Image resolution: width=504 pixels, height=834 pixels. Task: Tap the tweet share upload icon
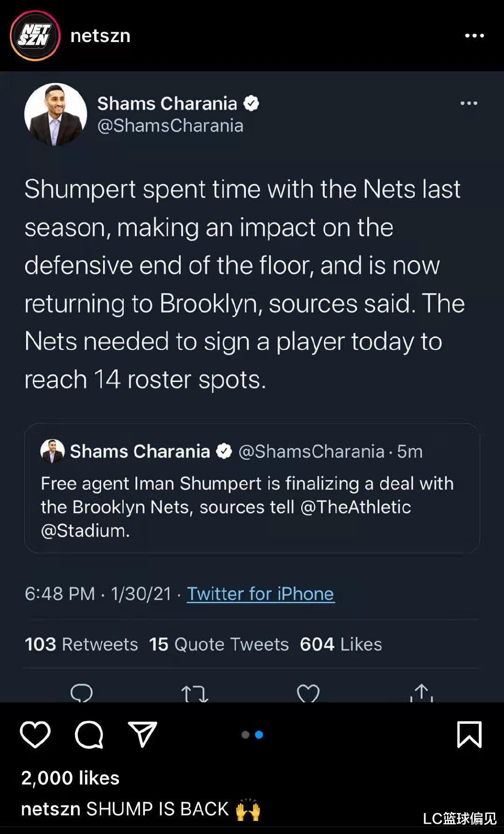tap(421, 693)
